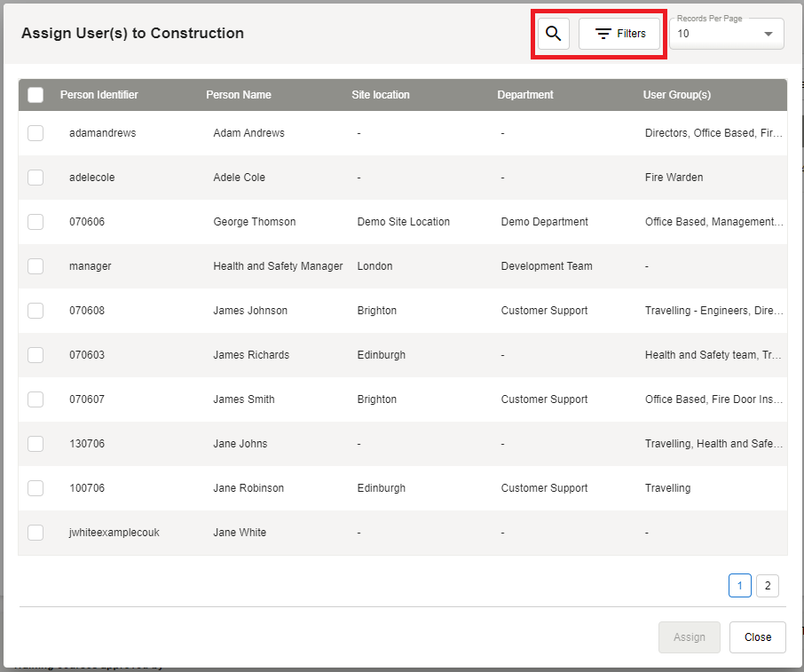Close the Assign Users dialog

[757, 637]
